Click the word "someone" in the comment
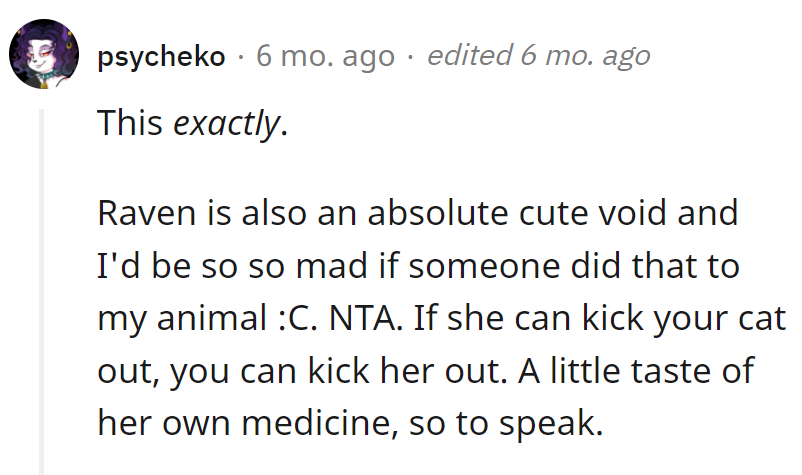This screenshot has width=802, height=475. tap(464, 266)
